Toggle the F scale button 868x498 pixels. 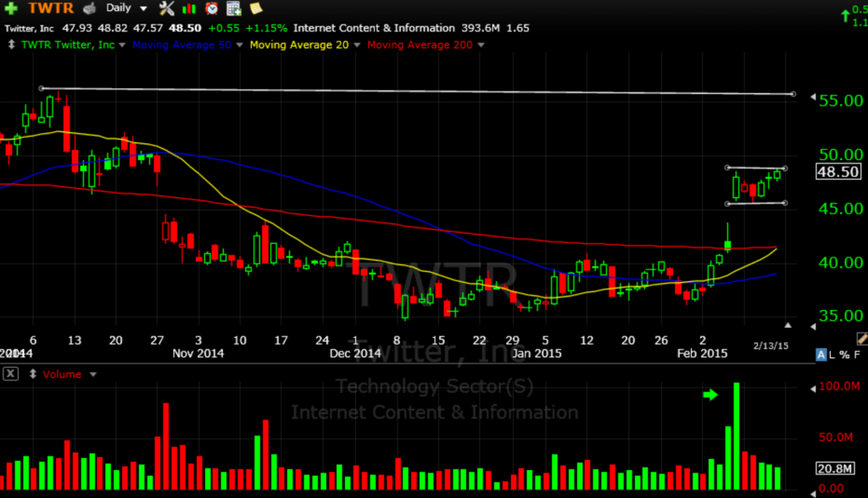coord(858,355)
